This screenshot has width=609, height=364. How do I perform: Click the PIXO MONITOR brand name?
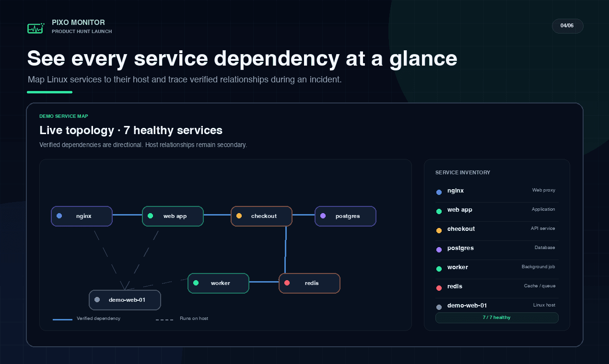(x=78, y=23)
